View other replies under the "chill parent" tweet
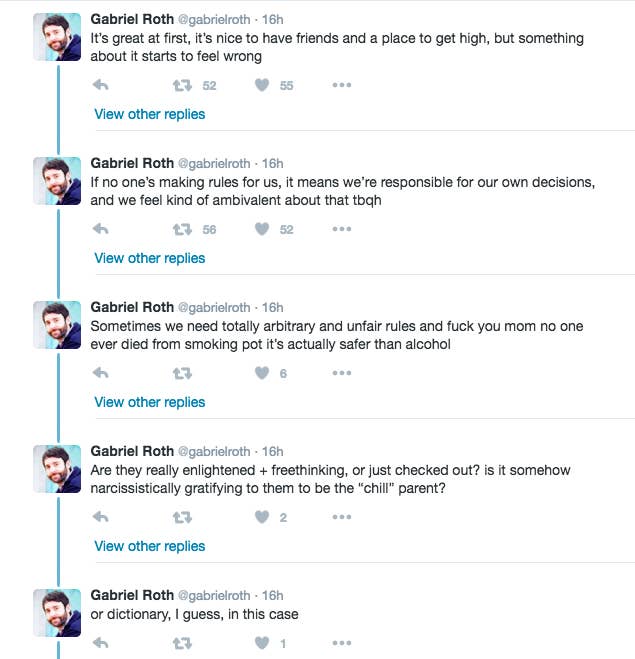The width and height of the screenshot is (635, 659). point(150,546)
